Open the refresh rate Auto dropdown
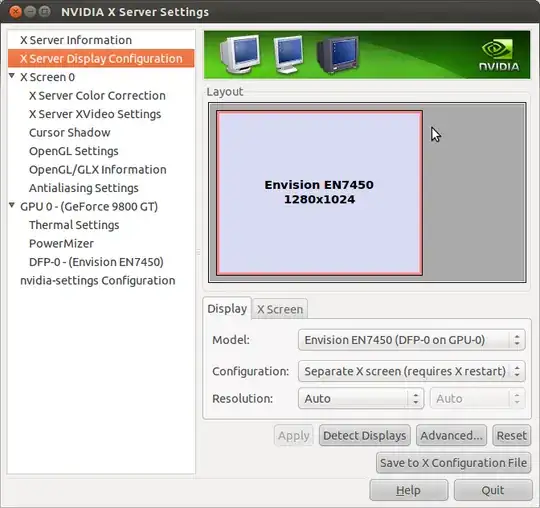This screenshot has width=540, height=508. (x=477, y=398)
